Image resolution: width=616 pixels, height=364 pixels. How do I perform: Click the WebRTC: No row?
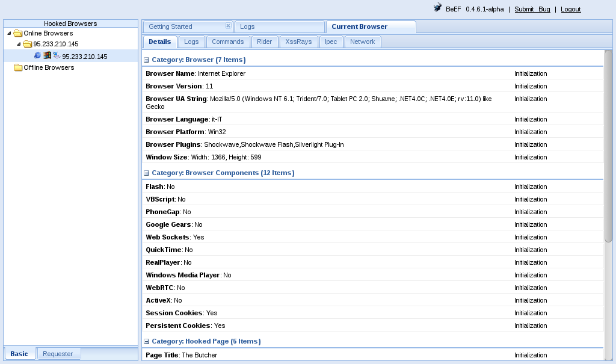pos(373,288)
